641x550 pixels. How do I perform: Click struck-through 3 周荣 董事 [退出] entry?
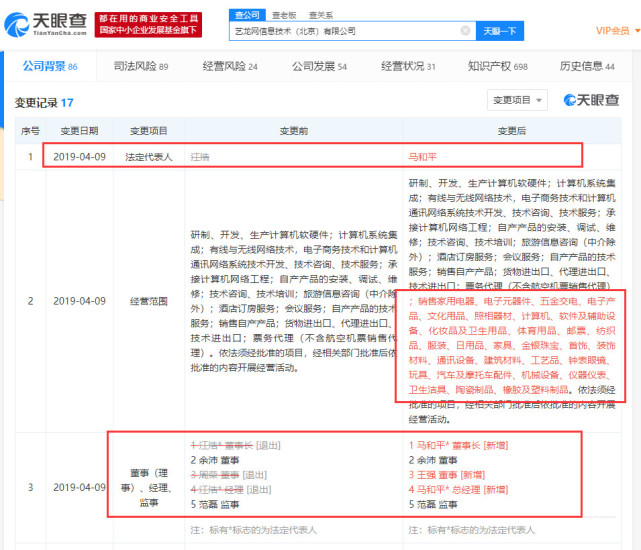pos(229,475)
